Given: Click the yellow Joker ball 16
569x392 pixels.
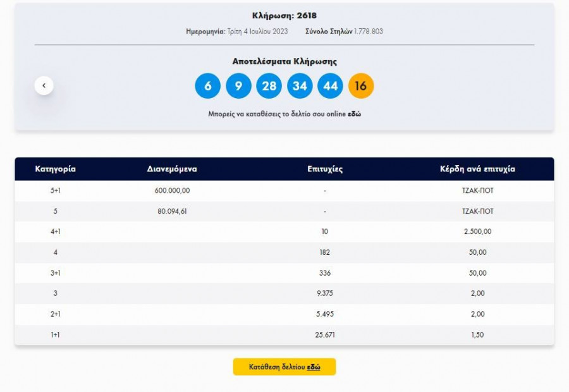Looking at the screenshot, I should pyautogui.click(x=361, y=86).
